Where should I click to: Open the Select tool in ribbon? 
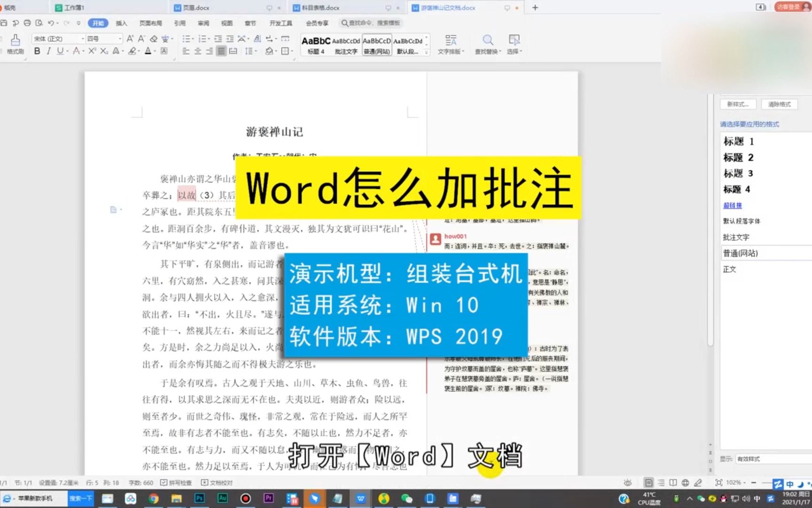pyautogui.click(x=514, y=45)
